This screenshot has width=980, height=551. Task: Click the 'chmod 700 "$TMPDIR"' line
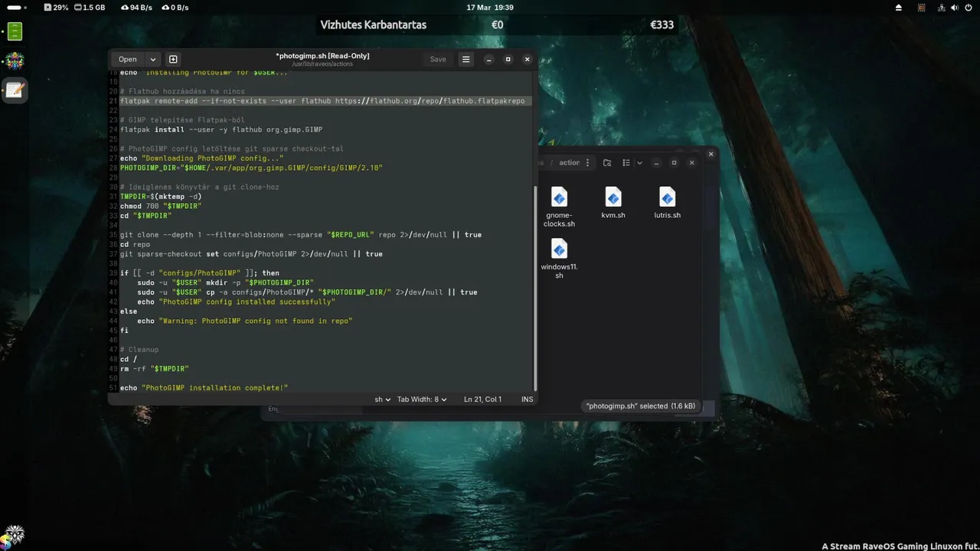point(161,206)
